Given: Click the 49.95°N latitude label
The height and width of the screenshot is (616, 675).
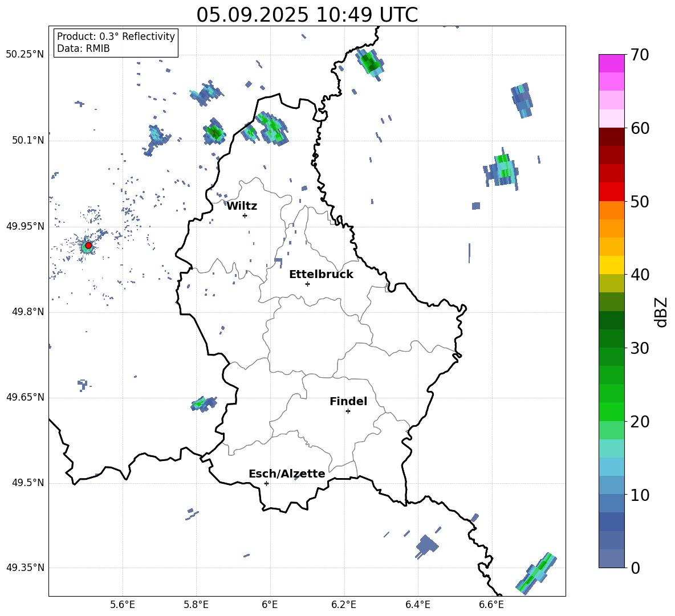Looking at the screenshot, I should pyautogui.click(x=25, y=226).
